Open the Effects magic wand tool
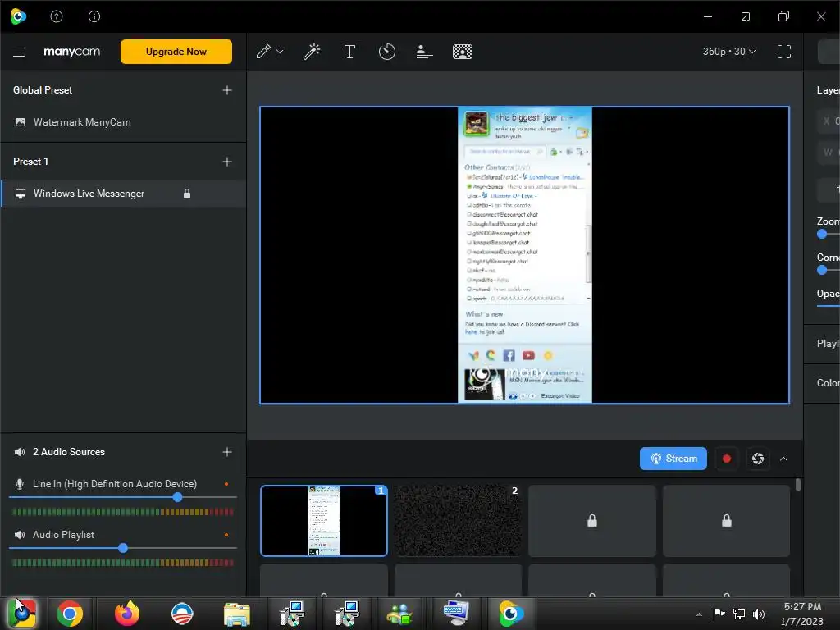The width and height of the screenshot is (840, 630). tap(312, 52)
